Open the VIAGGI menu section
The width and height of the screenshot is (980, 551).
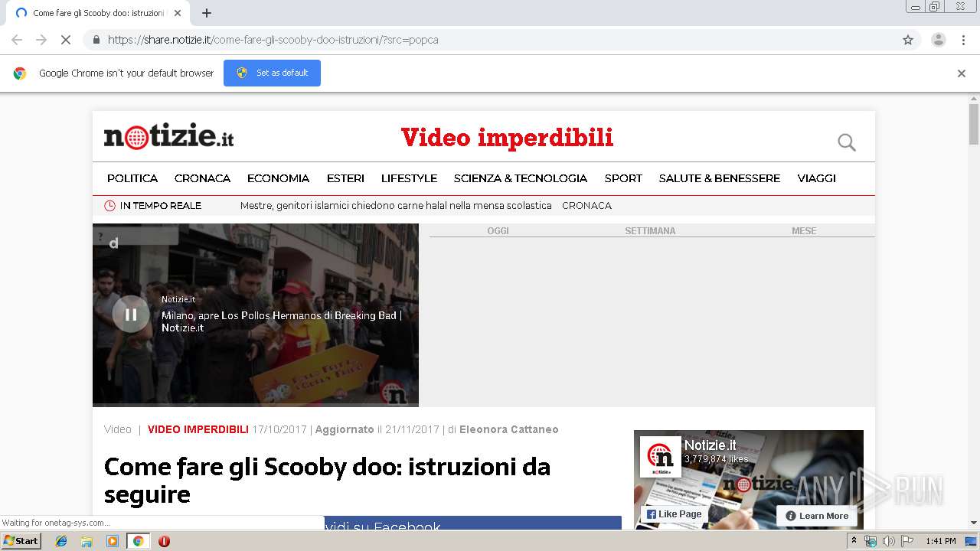[817, 178]
